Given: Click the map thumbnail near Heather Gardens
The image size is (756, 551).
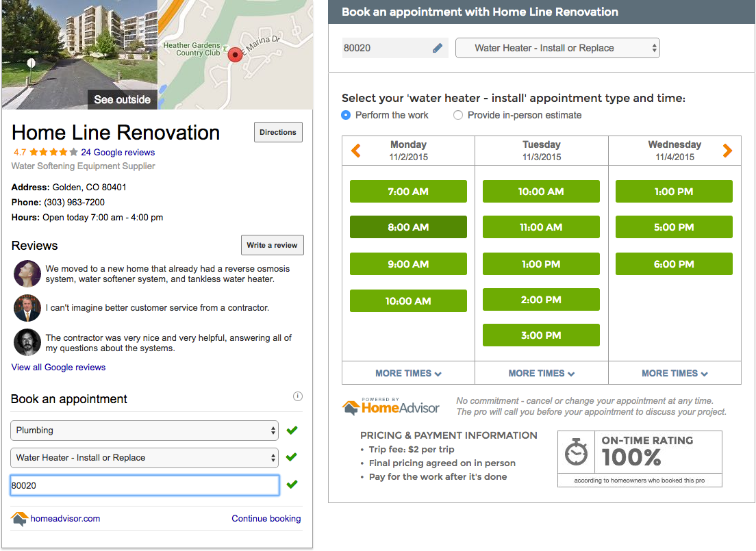Looking at the screenshot, I should tap(236, 55).
